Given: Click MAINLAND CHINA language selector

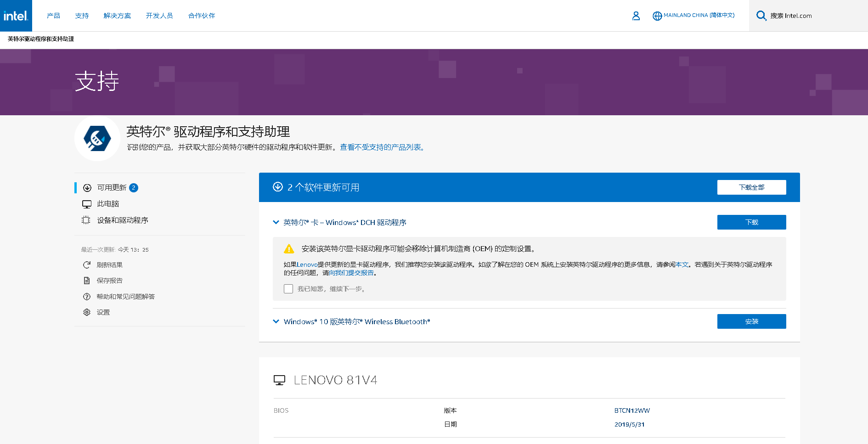Looking at the screenshot, I should (699, 16).
